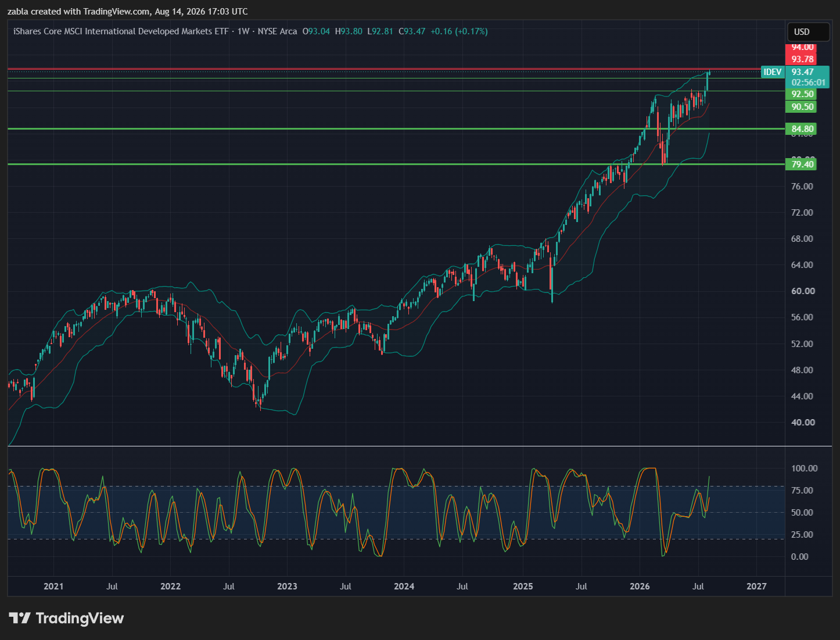Screen dimensions: 840x640
Task: Click the 52.00 price scale label
Action: (x=802, y=344)
